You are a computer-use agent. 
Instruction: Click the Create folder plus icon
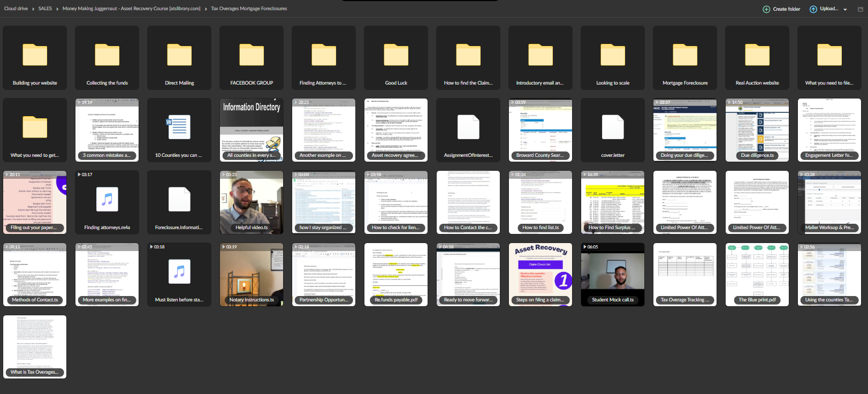tap(766, 9)
